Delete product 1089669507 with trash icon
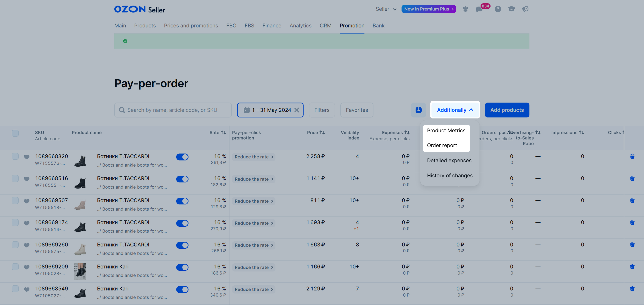This screenshot has width=644, height=305. [632, 200]
